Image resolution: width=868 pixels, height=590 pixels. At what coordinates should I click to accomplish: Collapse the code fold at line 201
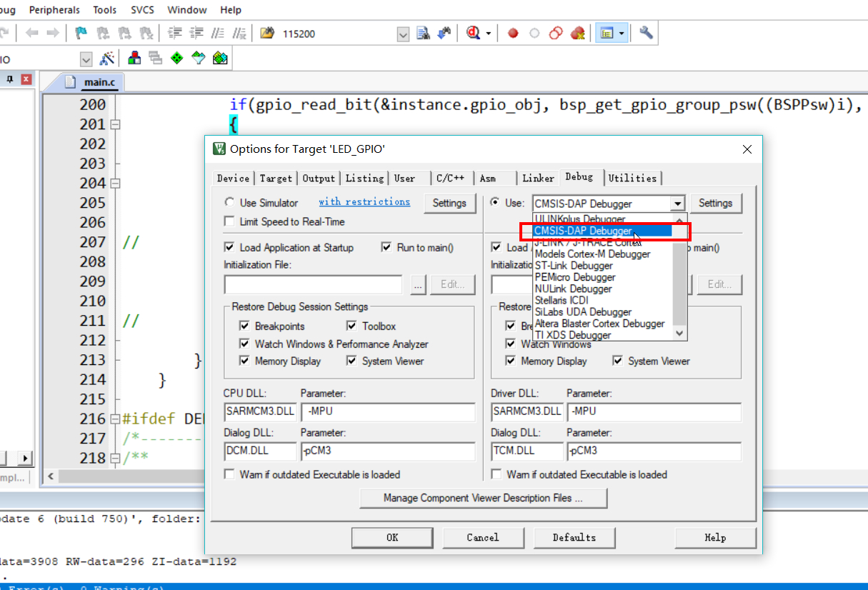(116, 124)
